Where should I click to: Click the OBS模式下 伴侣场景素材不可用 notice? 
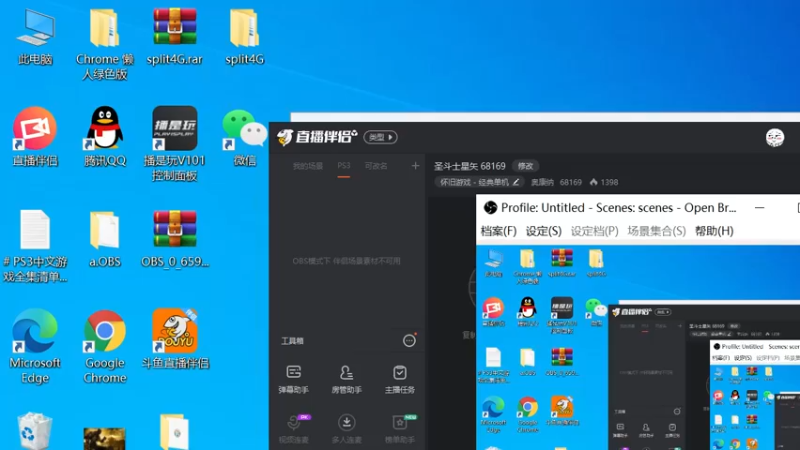pos(346,261)
